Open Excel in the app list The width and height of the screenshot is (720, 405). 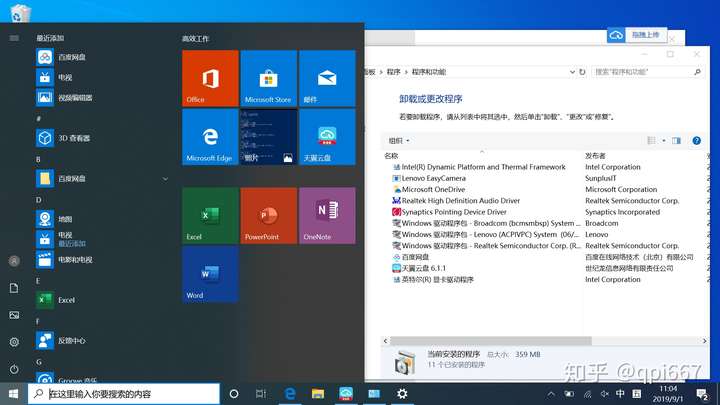coord(102,300)
